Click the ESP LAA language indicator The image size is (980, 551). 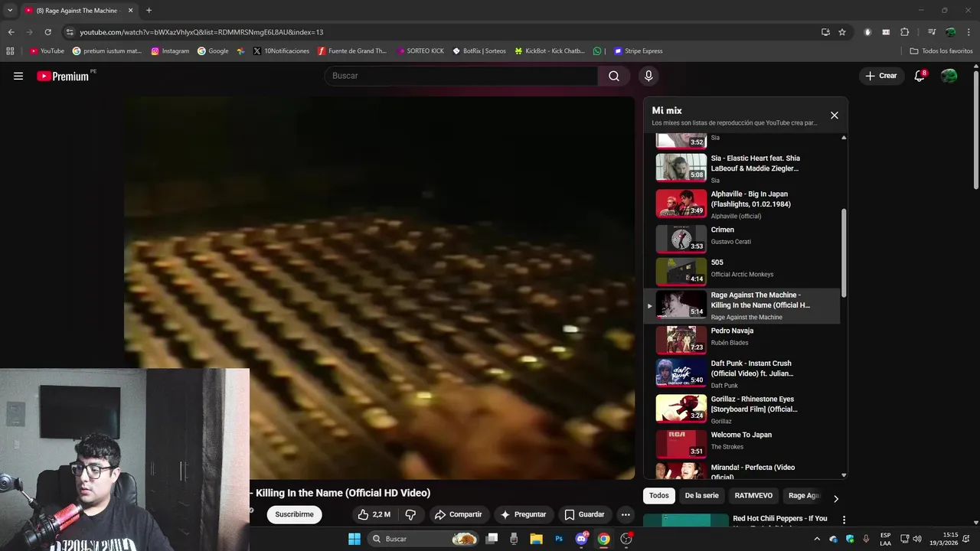[886, 539]
